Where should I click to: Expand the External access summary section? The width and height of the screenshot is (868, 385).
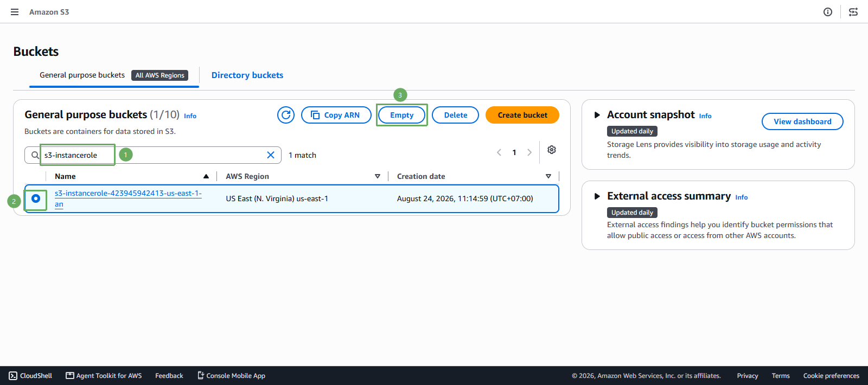pos(597,196)
